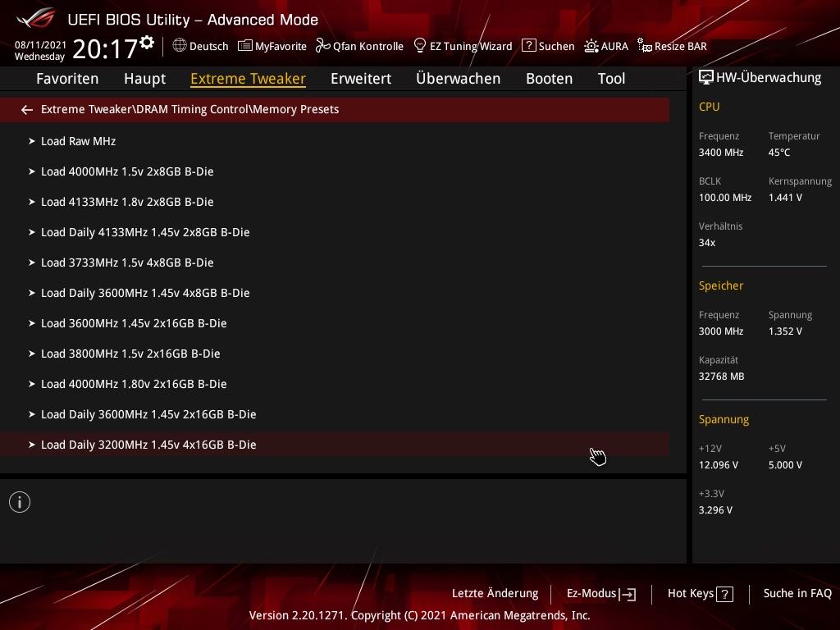Click breadcrumb path Memory Presets text
This screenshot has width=840, height=630.
click(x=295, y=109)
